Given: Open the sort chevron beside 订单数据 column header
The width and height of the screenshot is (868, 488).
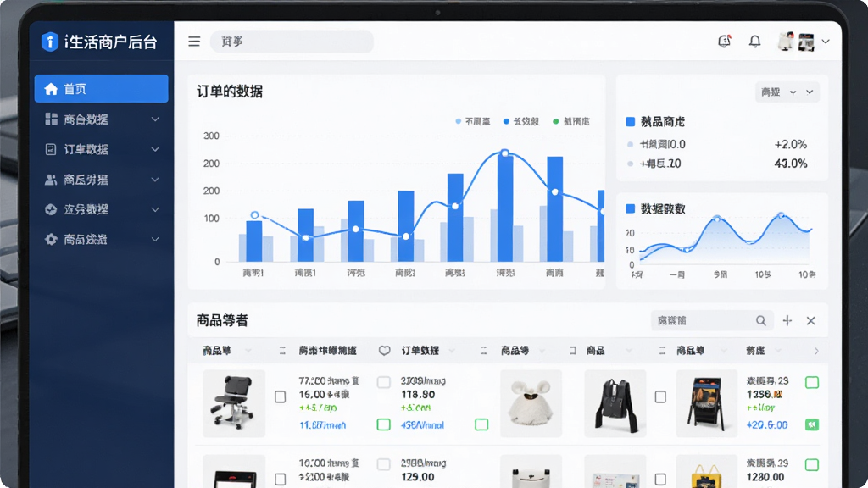Looking at the screenshot, I should pos(453,351).
